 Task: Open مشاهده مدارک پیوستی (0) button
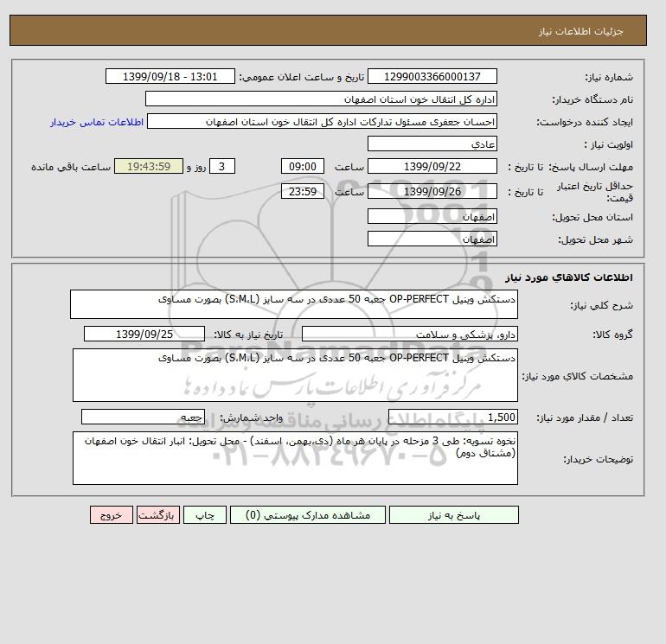coord(308,515)
